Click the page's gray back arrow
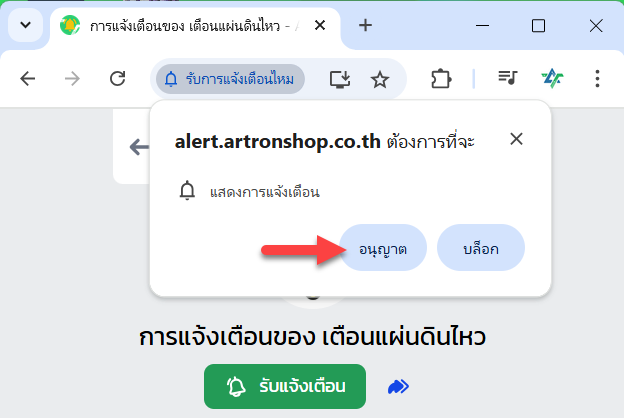Screen dimensions: 624x418 click(x=139, y=146)
